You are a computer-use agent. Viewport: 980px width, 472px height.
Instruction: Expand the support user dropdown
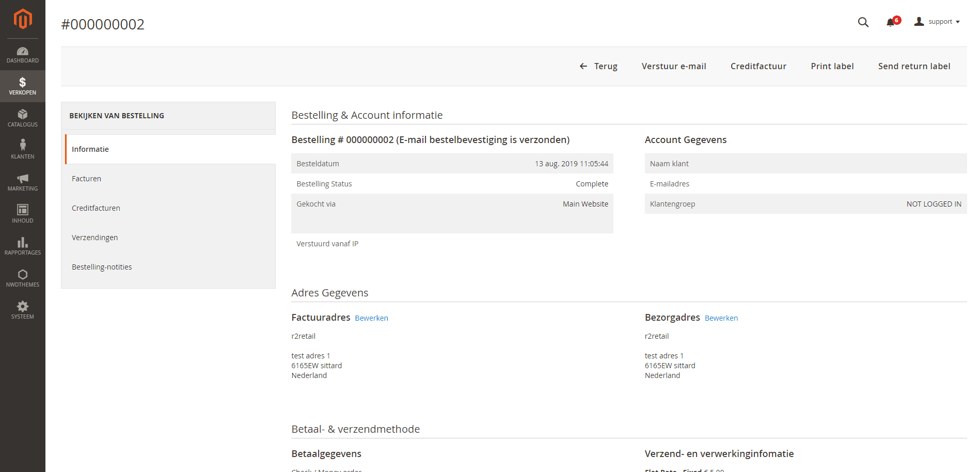click(937, 22)
